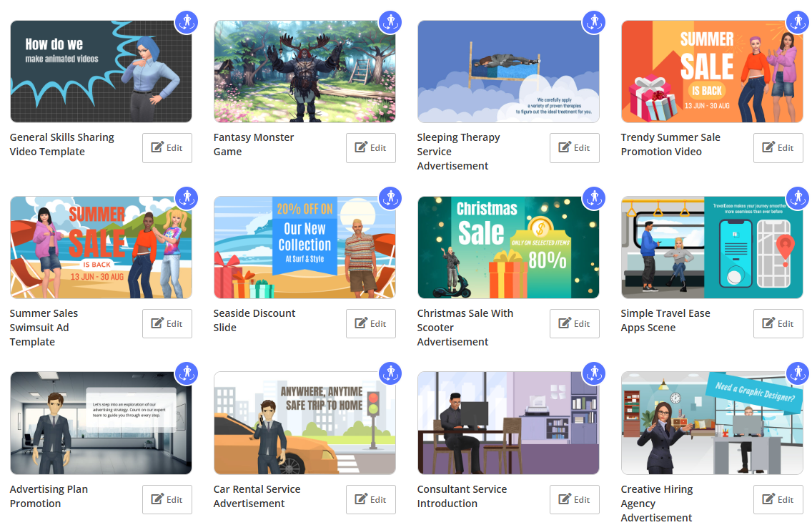
Task: Click the 3D badge on Sleeping Therapy Service thumbnail
Action: click(x=593, y=21)
